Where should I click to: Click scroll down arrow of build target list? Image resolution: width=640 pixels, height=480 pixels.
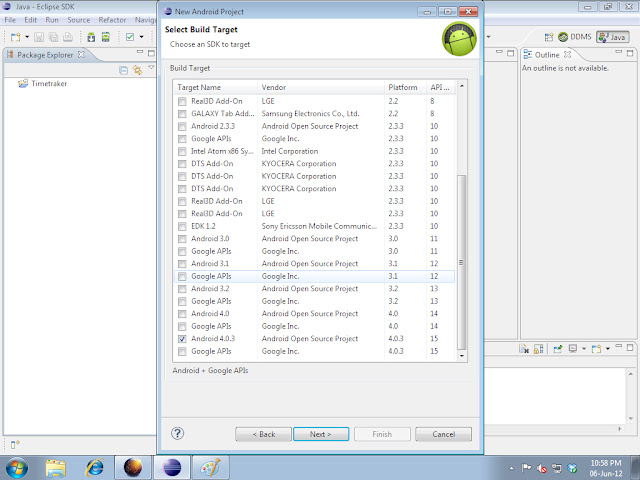(462, 356)
